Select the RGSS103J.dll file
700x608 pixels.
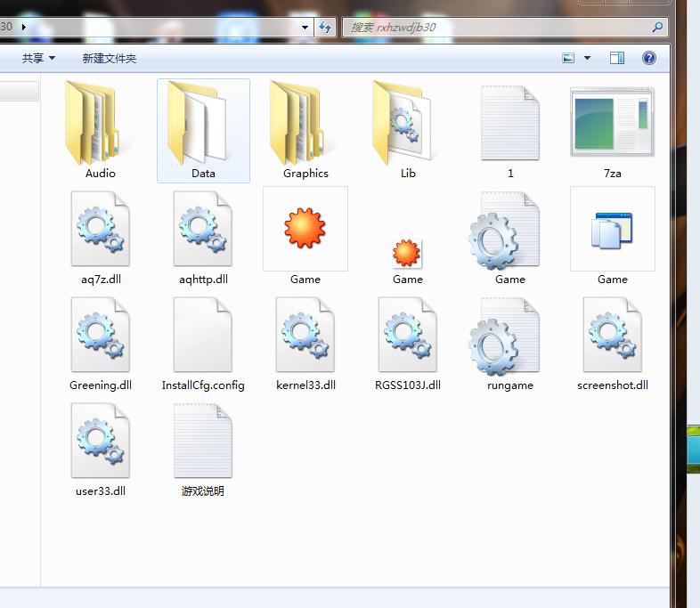(408, 344)
